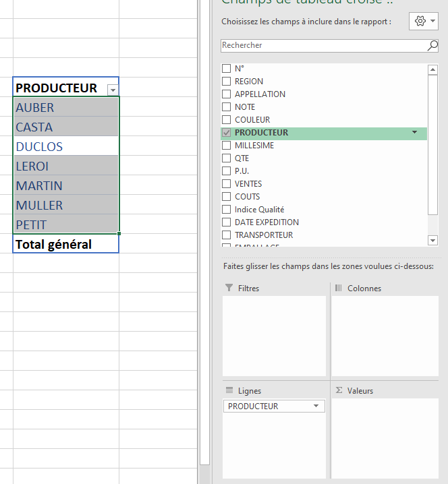Screen dimensions: 448x484
Task: Select the Total général cell
Action: coord(65,244)
